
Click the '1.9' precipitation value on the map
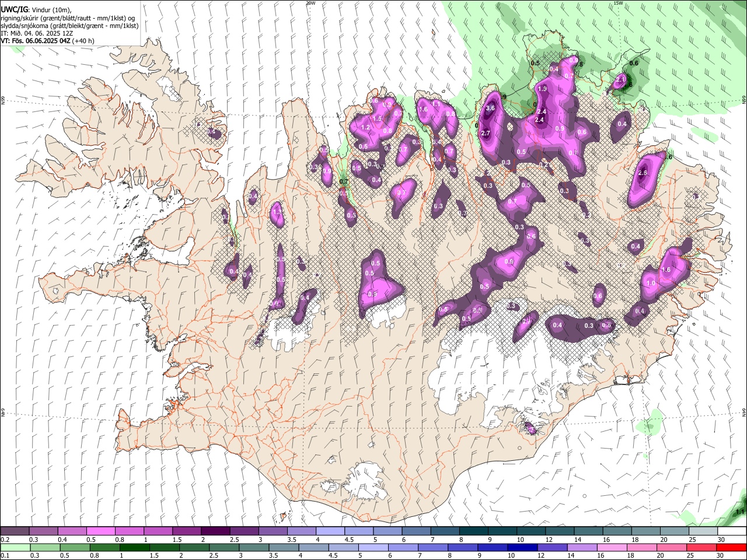click(x=542, y=89)
